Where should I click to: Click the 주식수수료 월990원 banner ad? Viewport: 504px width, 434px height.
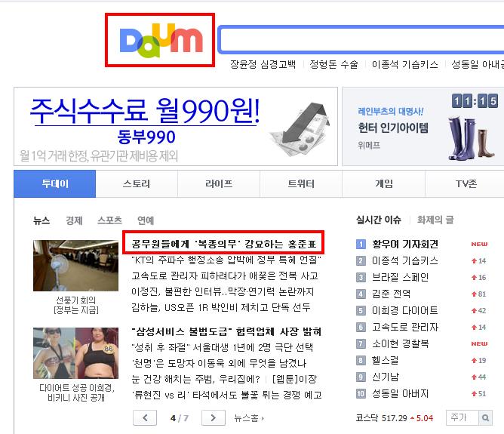click(176, 126)
